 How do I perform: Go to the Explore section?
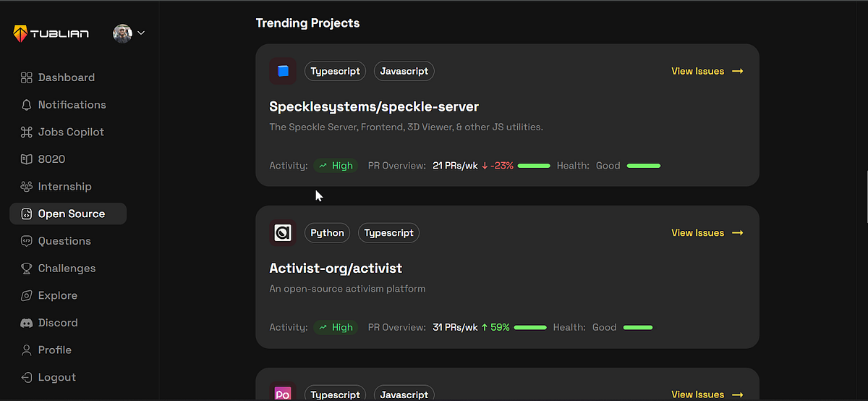click(x=57, y=295)
